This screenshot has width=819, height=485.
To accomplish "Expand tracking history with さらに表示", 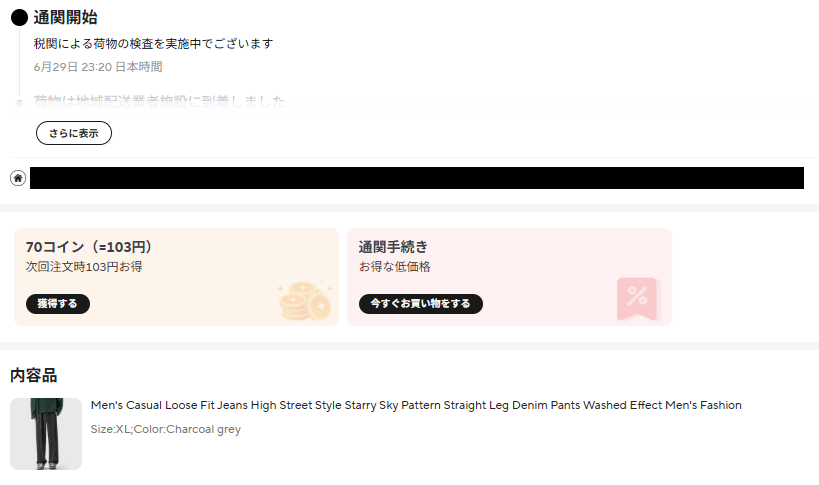I will (x=74, y=133).
